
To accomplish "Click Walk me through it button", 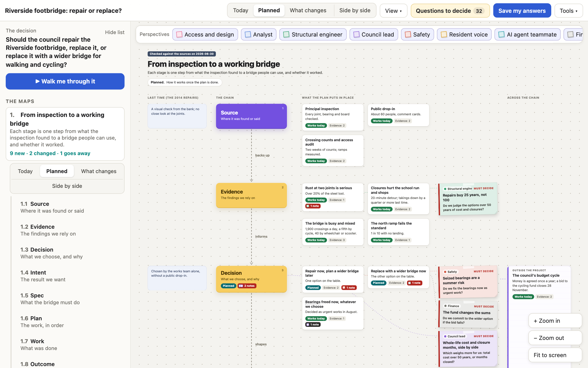I will coord(65,81).
